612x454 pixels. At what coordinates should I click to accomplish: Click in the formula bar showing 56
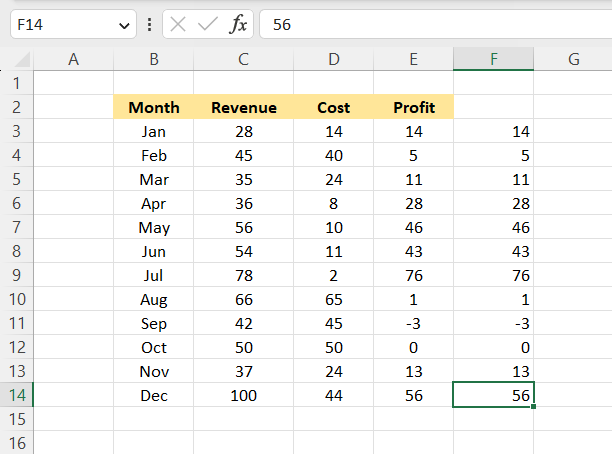(430, 25)
